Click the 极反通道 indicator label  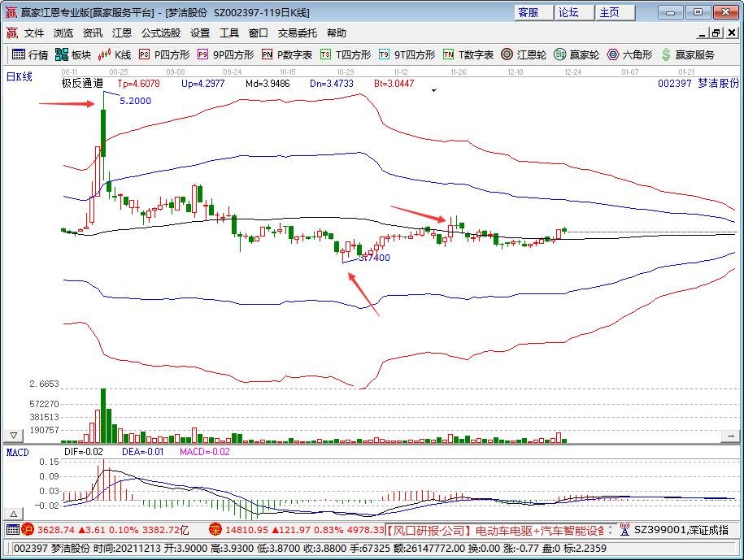[x=82, y=84]
